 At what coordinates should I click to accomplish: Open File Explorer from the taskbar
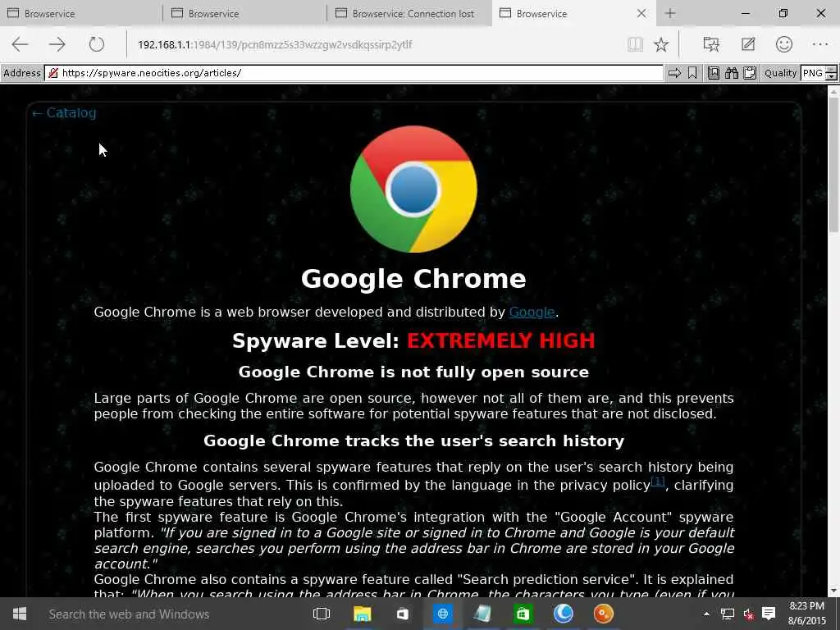[x=362, y=614]
